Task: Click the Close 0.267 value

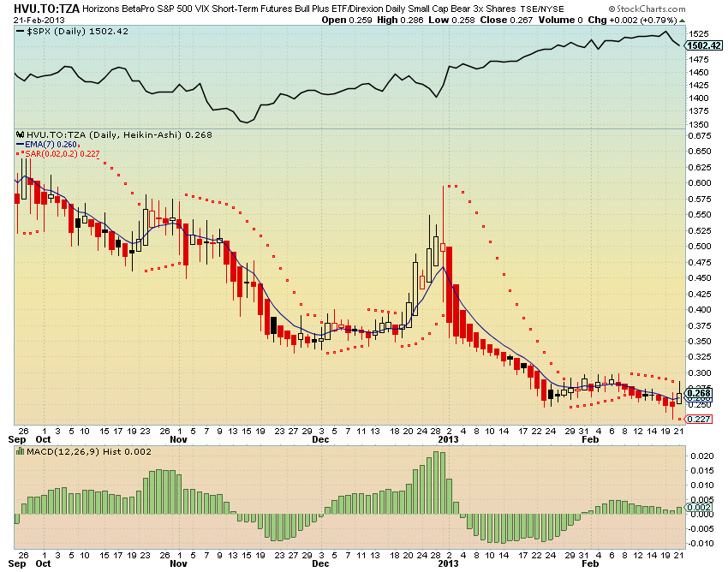Action: [x=506, y=20]
